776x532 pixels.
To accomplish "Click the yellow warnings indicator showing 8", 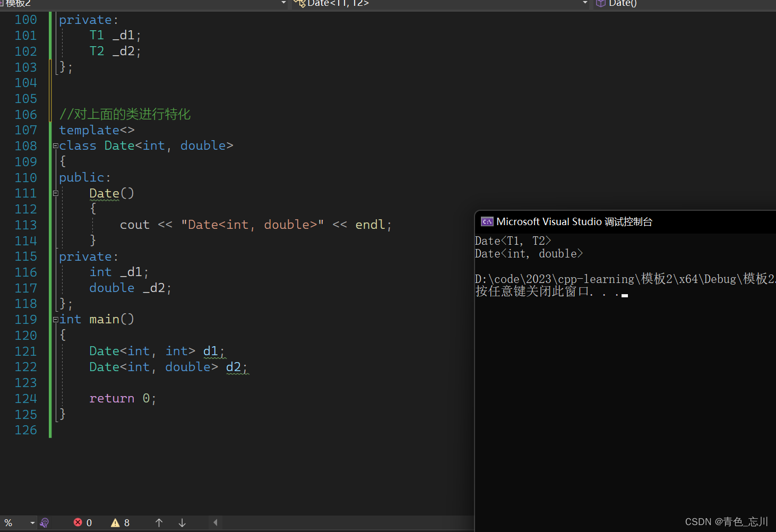I will [x=120, y=523].
